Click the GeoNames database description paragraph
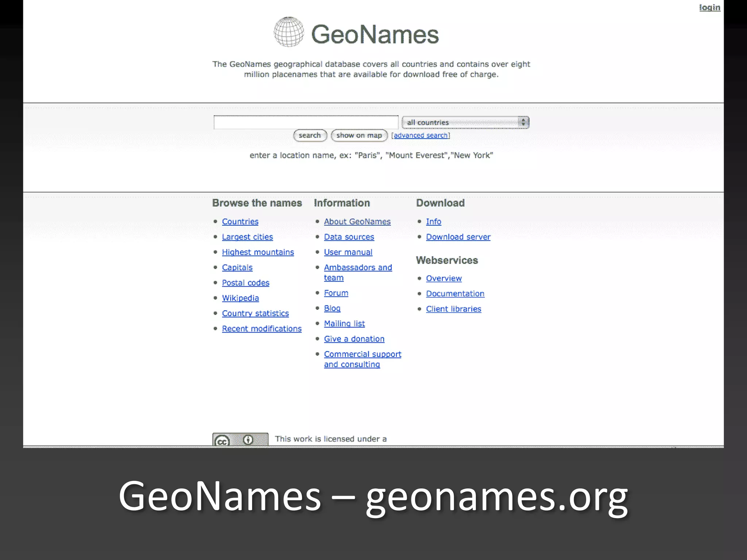Viewport: 747px width, 560px height. (371, 69)
